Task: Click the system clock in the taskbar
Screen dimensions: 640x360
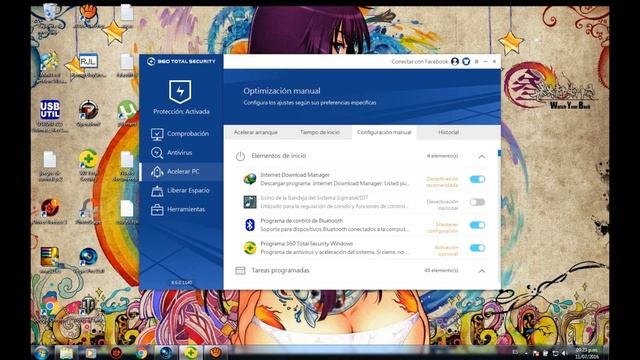Action: [x=587, y=353]
